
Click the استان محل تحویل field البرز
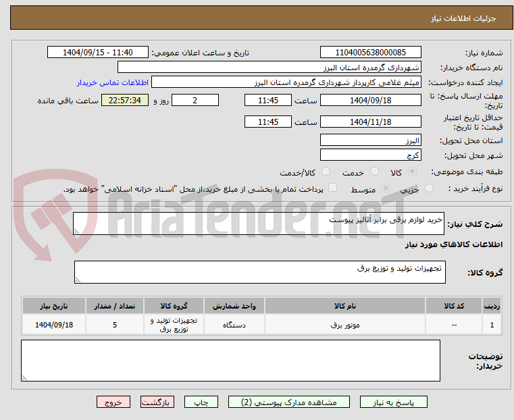click(370, 140)
